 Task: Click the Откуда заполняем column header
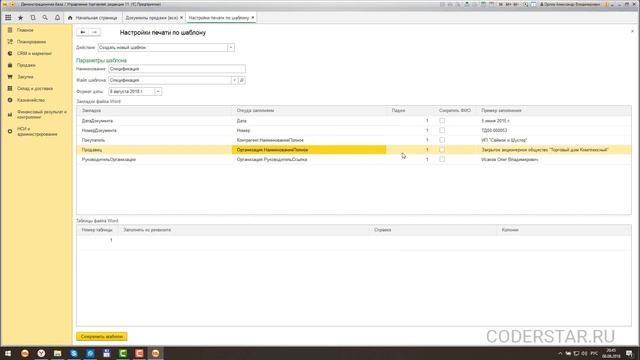(x=309, y=111)
